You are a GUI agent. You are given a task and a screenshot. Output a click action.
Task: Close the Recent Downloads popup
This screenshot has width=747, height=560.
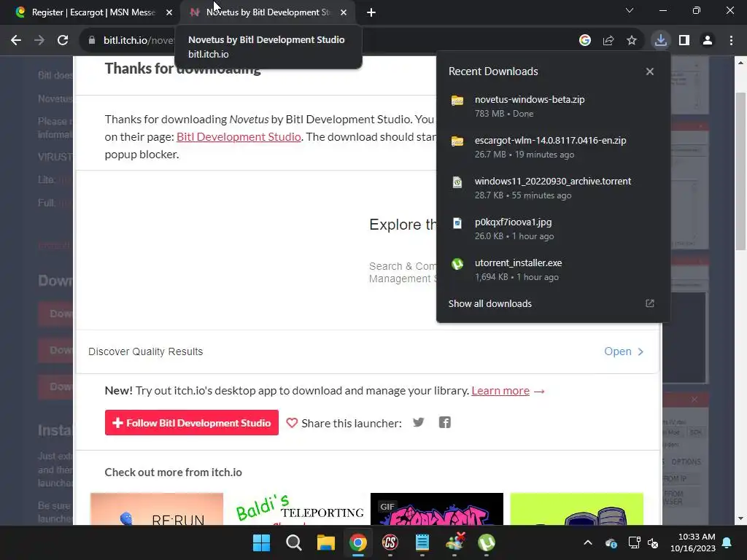coord(649,71)
